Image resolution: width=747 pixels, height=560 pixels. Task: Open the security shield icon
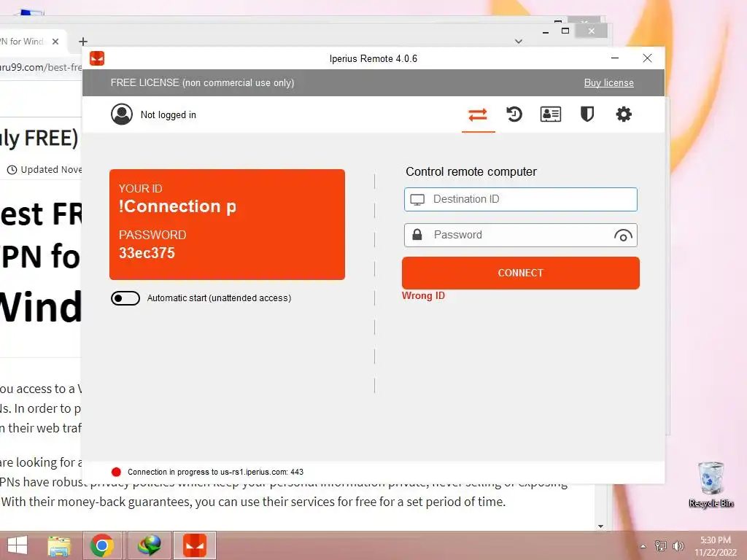click(x=587, y=114)
